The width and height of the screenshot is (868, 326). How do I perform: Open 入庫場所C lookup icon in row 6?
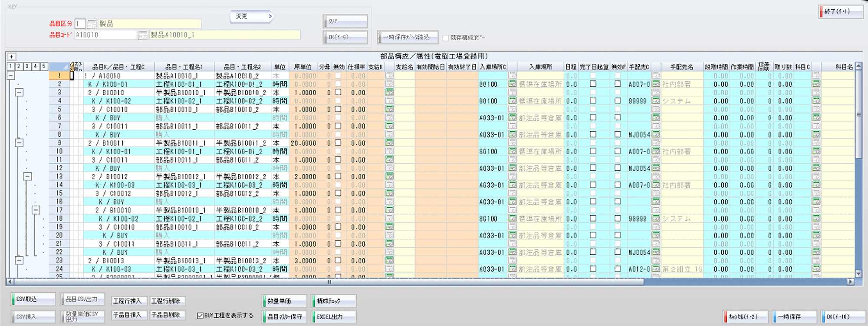point(513,117)
